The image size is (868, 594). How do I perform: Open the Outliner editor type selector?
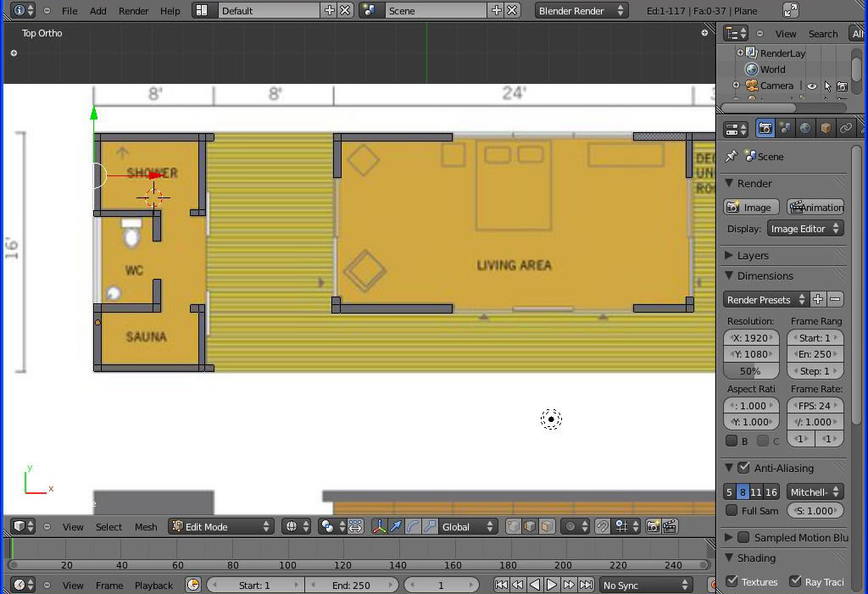pyautogui.click(x=736, y=34)
